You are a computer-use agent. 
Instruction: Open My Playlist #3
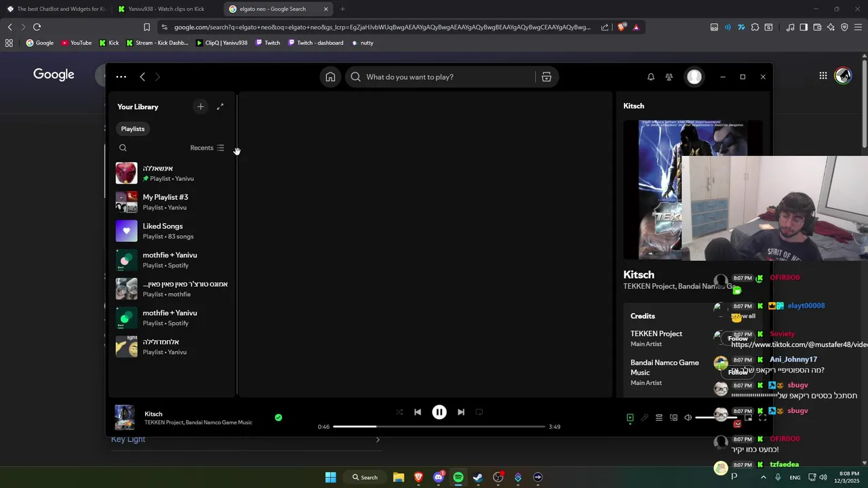[172, 202]
